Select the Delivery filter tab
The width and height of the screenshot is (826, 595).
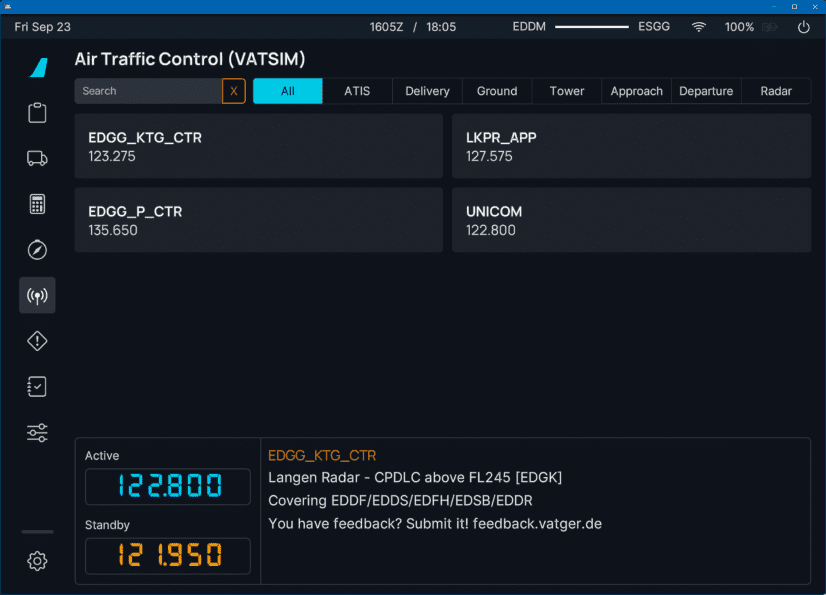click(427, 91)
